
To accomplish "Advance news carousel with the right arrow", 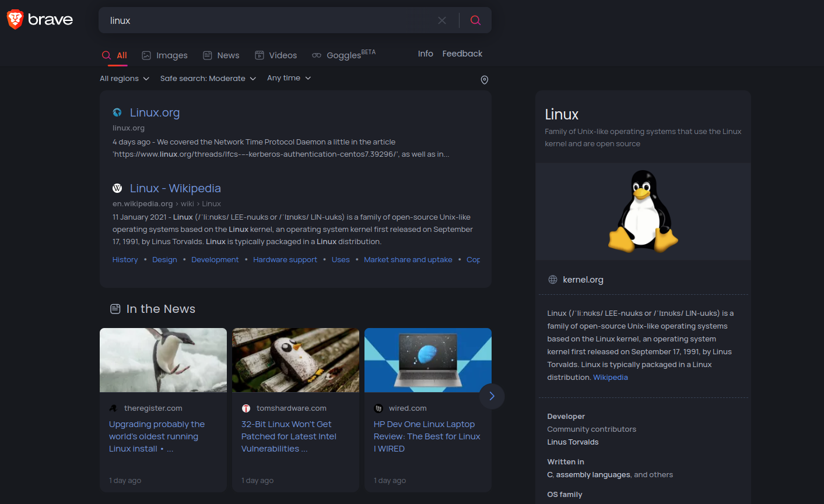I will 492,396.
